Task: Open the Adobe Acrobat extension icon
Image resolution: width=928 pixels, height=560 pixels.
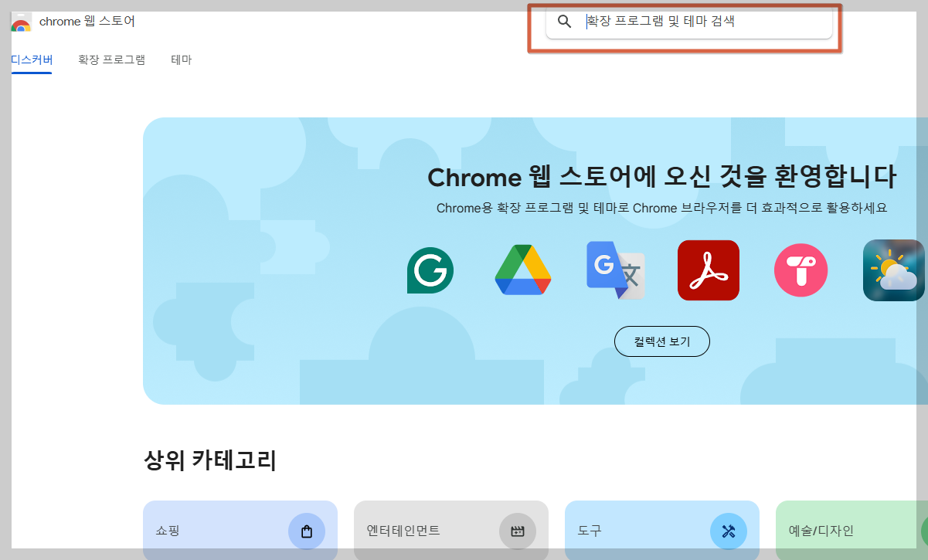Action: pos(709,270)
